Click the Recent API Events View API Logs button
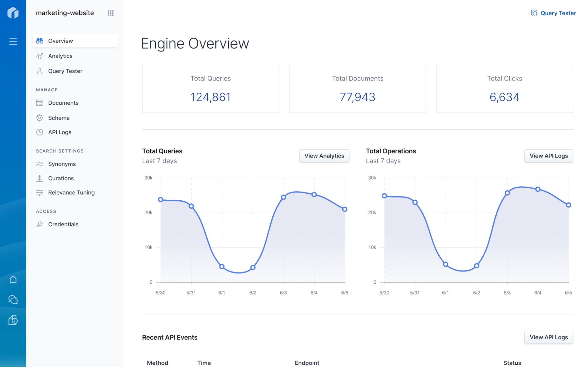This screenshot has height=367, width=588. pos(548,337)
